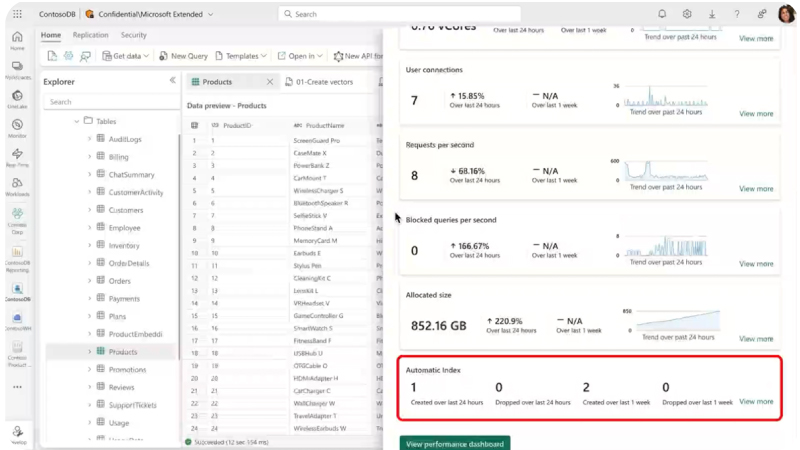
Task: Click the top search box
Action: pos(399,14)
